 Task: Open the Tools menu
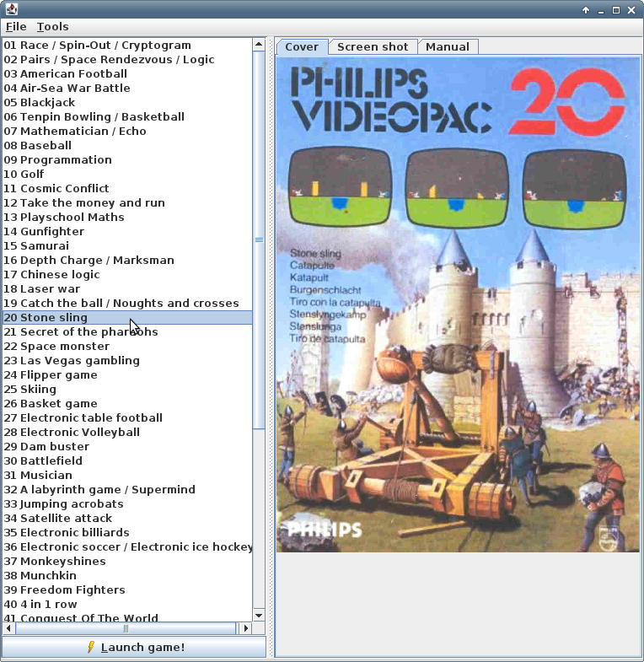click(x=52, y=27)
